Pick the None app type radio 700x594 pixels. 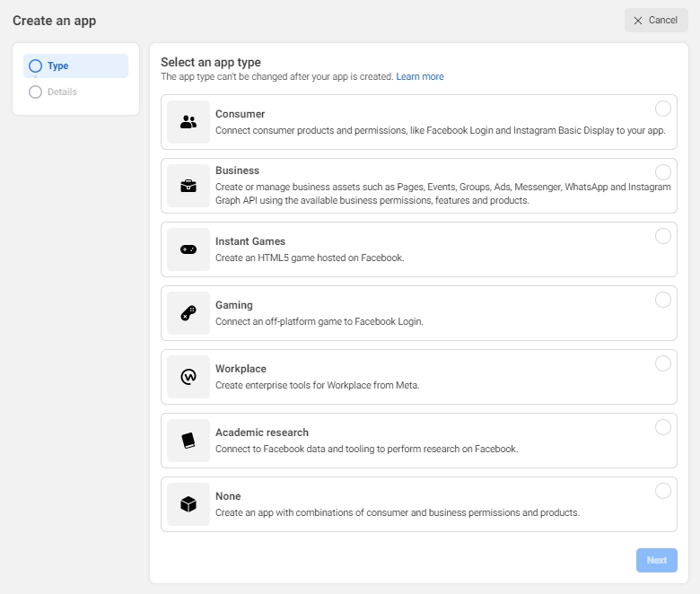click(663, 491)
